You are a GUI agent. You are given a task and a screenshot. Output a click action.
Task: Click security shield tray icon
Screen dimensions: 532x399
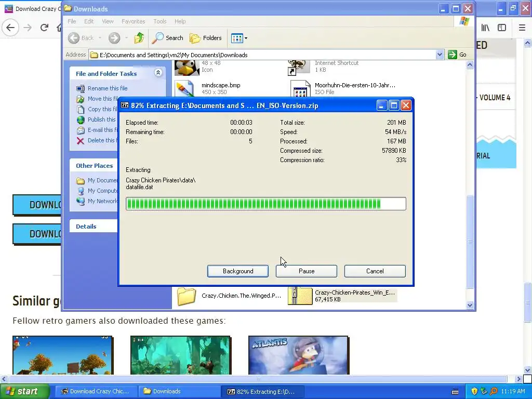tap(474, 391)
